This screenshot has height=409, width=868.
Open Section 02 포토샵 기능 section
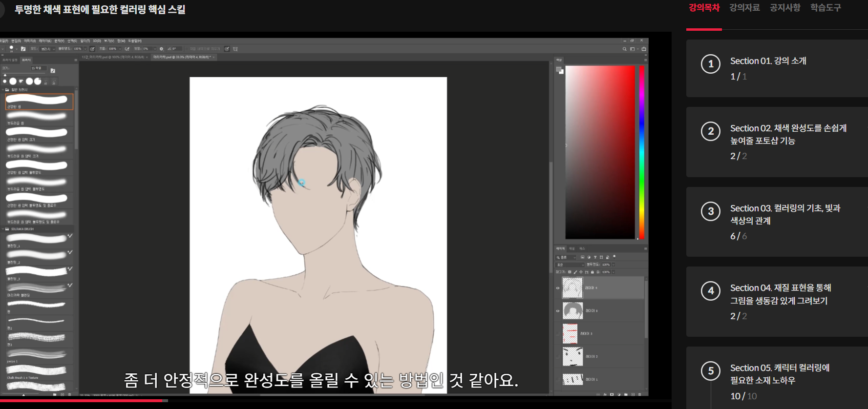pyautogui.click(x=777, y=142)
